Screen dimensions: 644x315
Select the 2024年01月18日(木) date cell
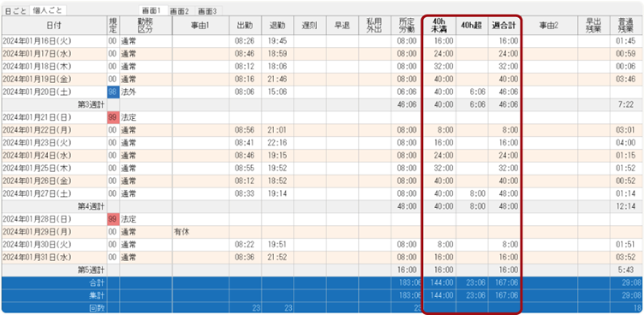click(x=54, y=67)
